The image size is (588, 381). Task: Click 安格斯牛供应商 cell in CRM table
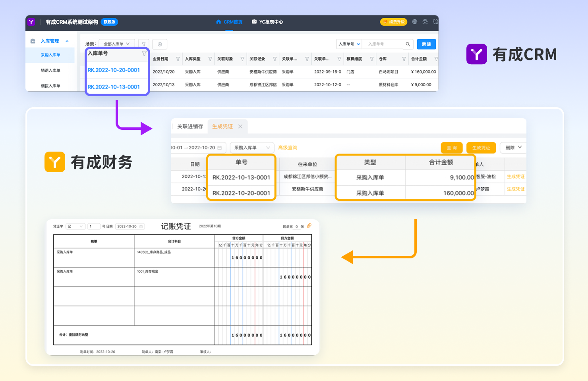263,72
